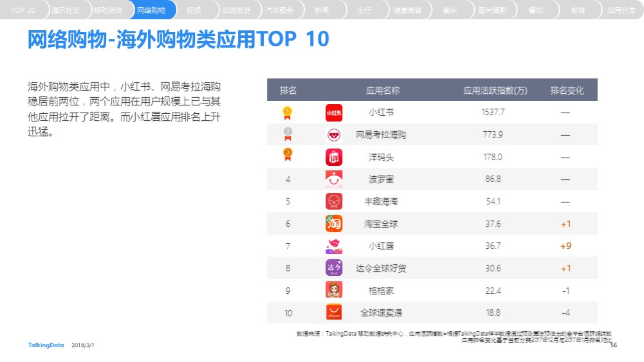This screenshot has height=362, width=644.
Task: Click the -4 rank change
Action: coord(566,312)
